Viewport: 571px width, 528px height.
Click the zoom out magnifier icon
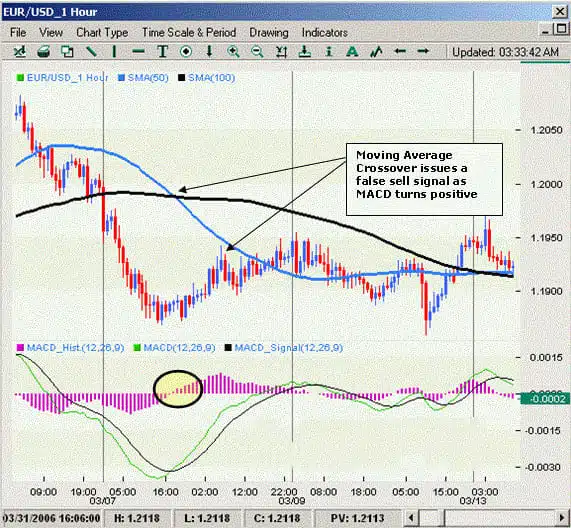[257, 51]
